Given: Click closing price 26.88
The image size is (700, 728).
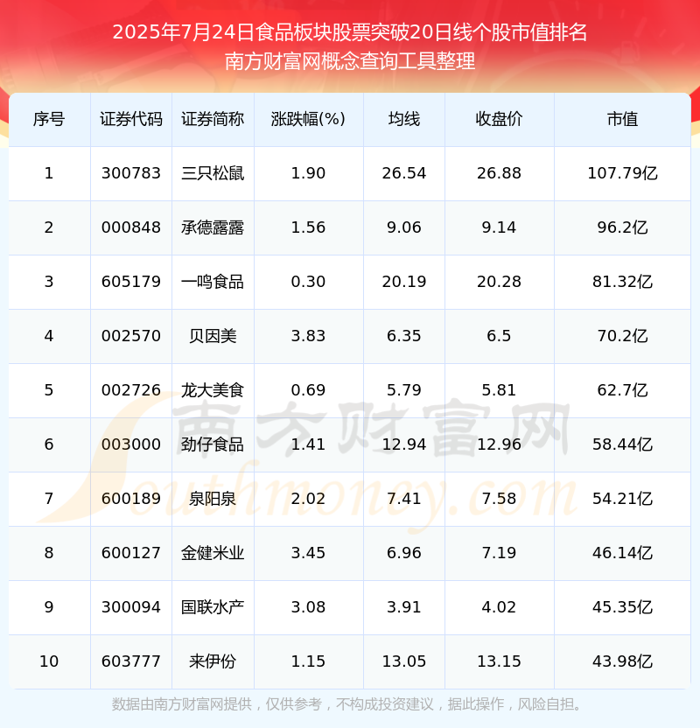Looking at the screenshot, I should tap(499, 173).
